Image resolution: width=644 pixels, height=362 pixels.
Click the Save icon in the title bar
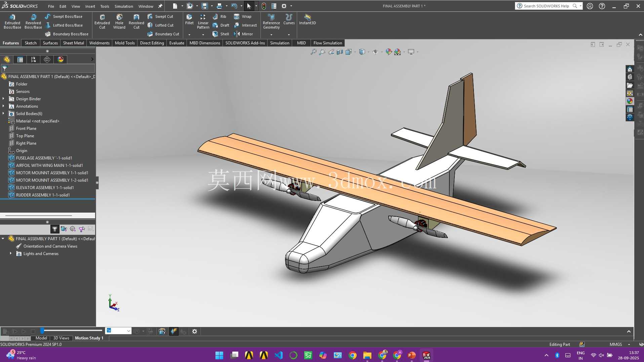click(x=205, y=6)
